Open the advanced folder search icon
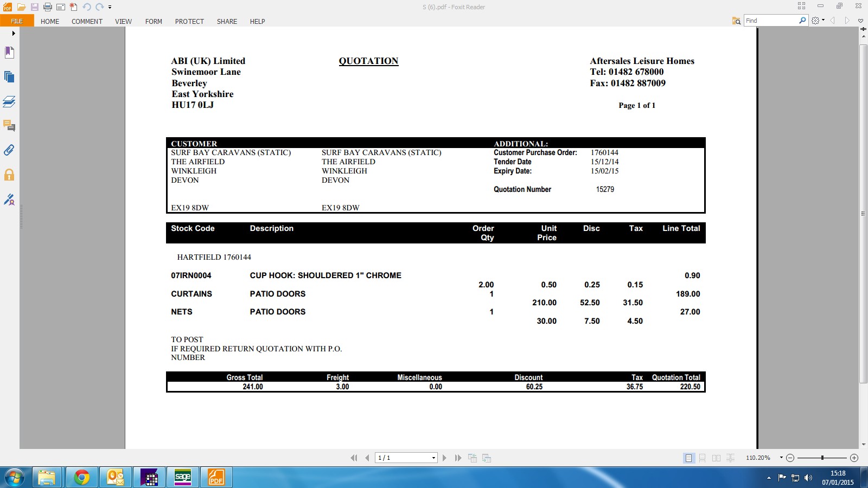868x488 pixels. (x=736, y=21)
